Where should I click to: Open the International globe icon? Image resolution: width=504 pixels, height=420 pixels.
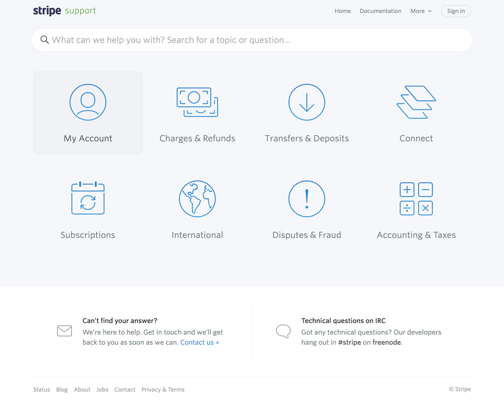pos(197,199)
